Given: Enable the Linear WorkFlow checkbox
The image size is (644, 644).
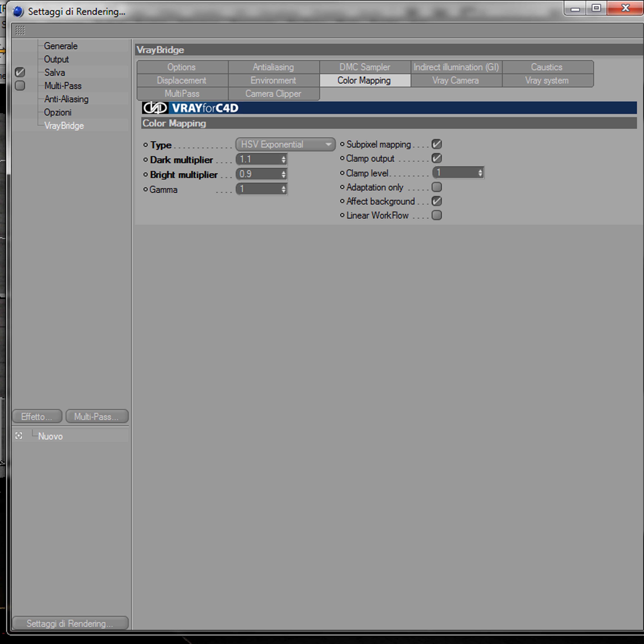Looking at the screenshot, I should (x=436, y=215).
